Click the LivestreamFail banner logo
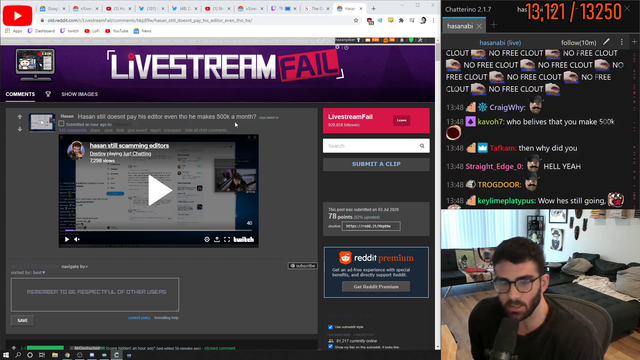Viewport: 640px width, 360px height. (226, 66)
